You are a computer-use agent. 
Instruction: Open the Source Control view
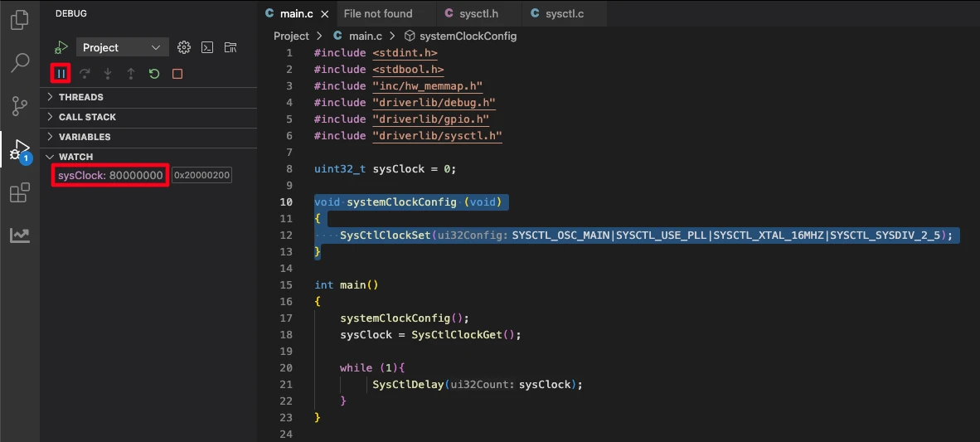pos(19,105)
